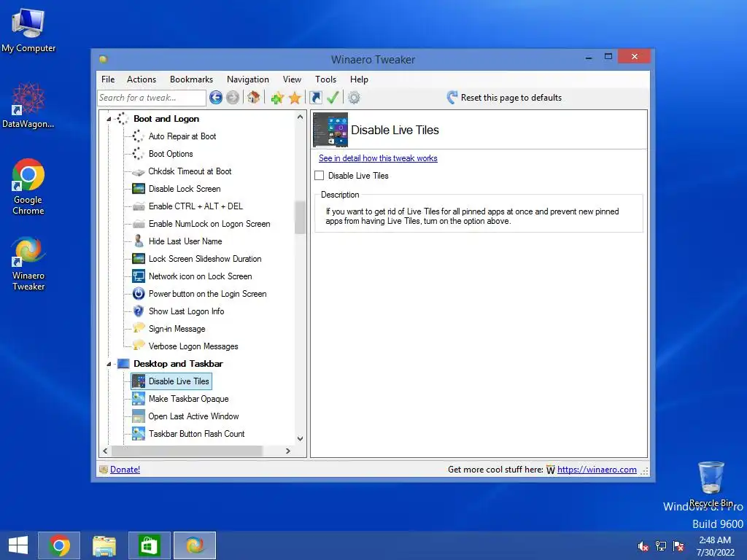Select Open Last Active Window item

pos(193,416)
